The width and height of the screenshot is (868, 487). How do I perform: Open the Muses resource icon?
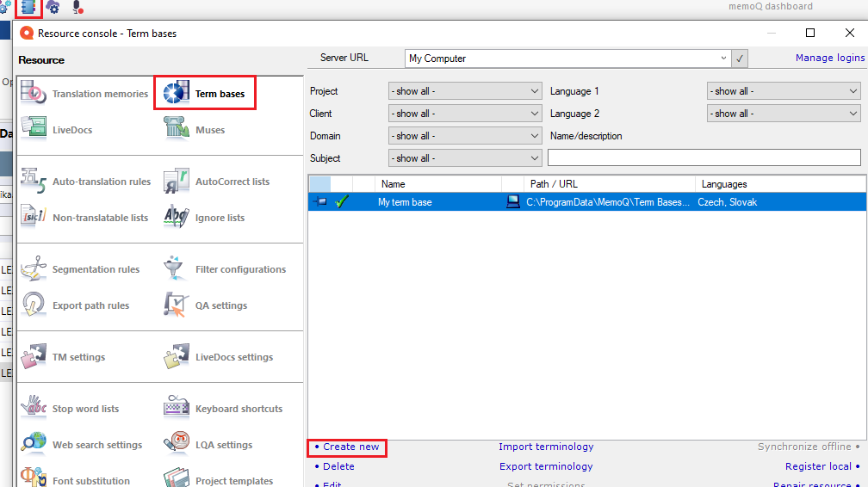coord(177,129)
